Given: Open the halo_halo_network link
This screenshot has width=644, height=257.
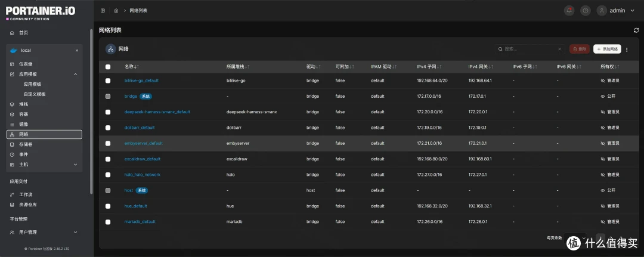Looking at the screenshot, I should click(x=142, y=175).
